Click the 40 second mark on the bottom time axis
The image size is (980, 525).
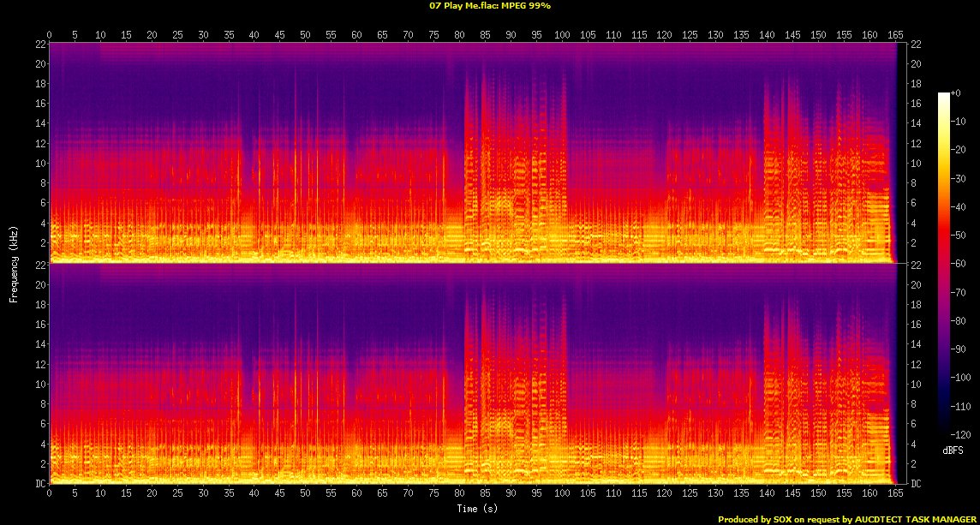pos(254,493)
